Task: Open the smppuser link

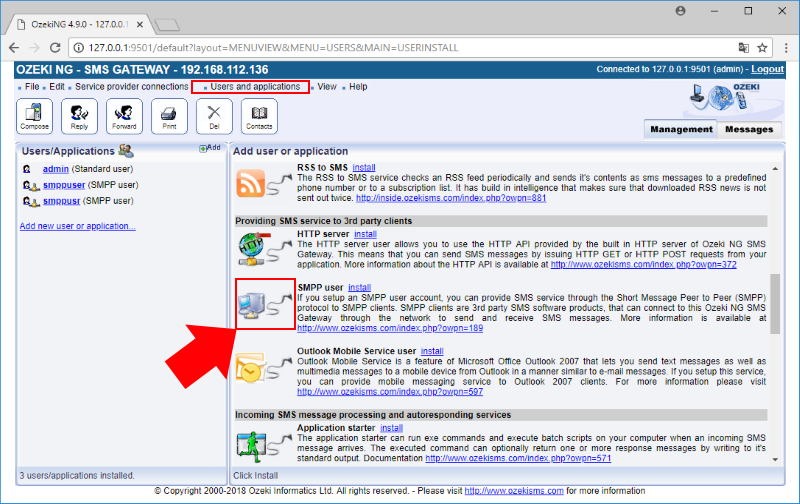Action: tap(64, 185)
